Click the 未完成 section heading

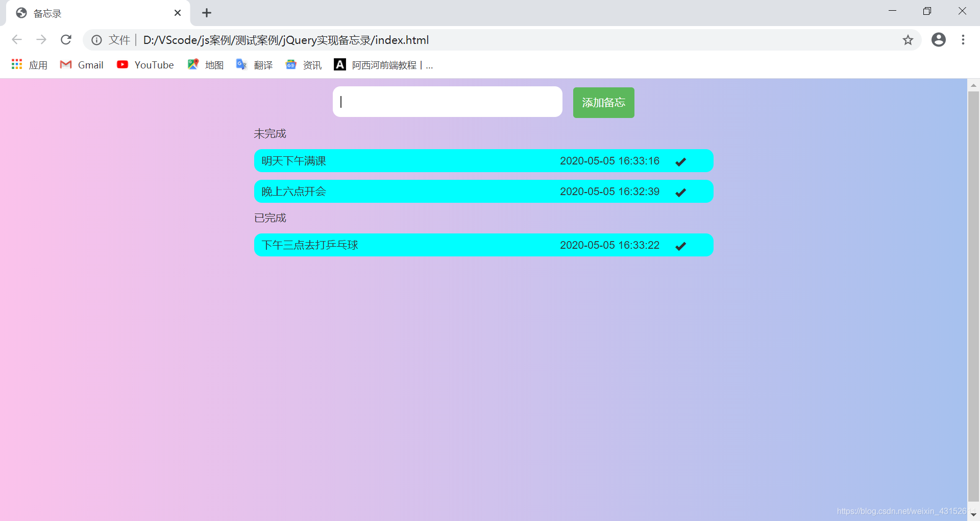270,134
